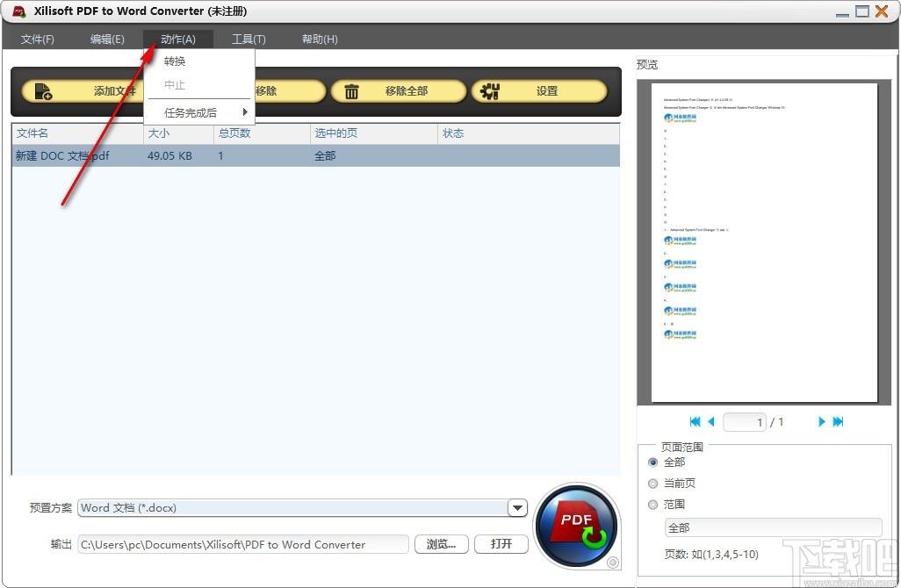Click the PDF preview page thumbnail
Screen dimensions: 901x588
[764, 242]
